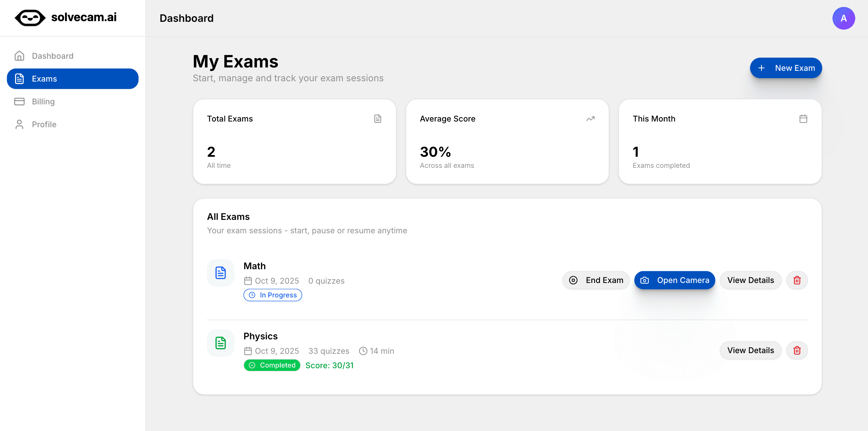End the Math exam
Image resolution: width=868 pixels, height=431 pixels.
pyautogui.click(x=596, y=280)
